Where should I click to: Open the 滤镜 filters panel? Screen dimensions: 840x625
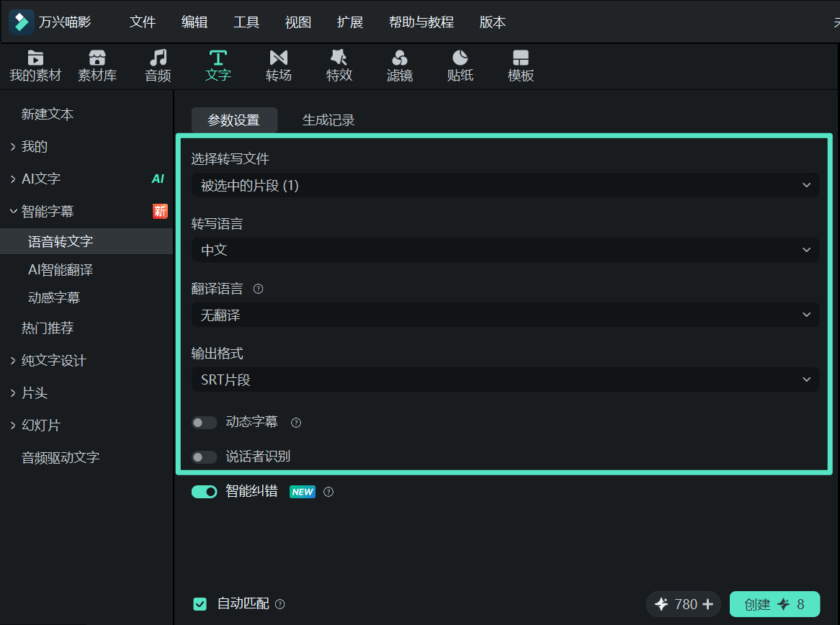[x=400, y=66]
